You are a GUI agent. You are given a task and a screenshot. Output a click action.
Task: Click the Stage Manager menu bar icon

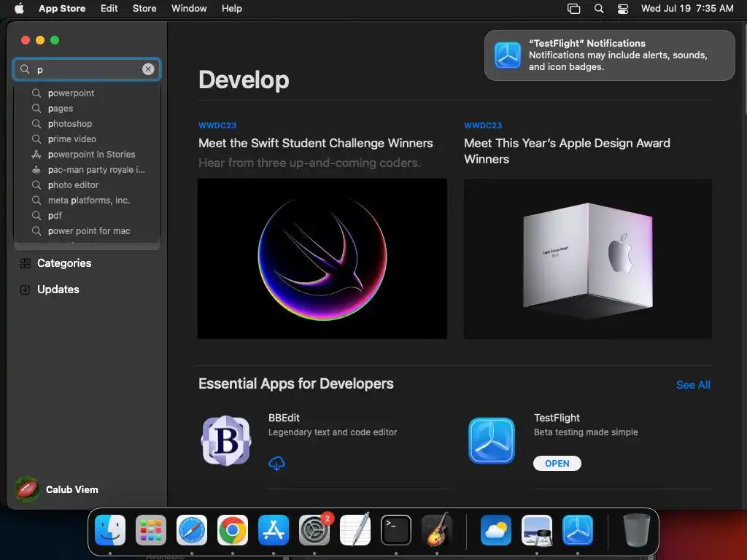pyautogui.click(x=573, y=9)
